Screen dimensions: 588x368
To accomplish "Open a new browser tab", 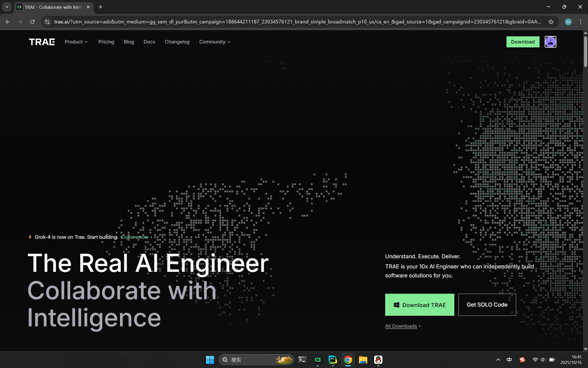I will click(x=101, y=7).
